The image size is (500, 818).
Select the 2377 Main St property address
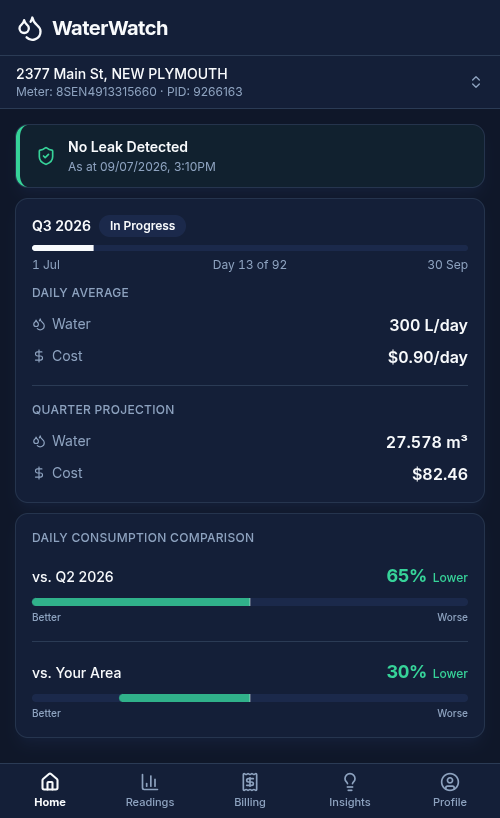122,74
